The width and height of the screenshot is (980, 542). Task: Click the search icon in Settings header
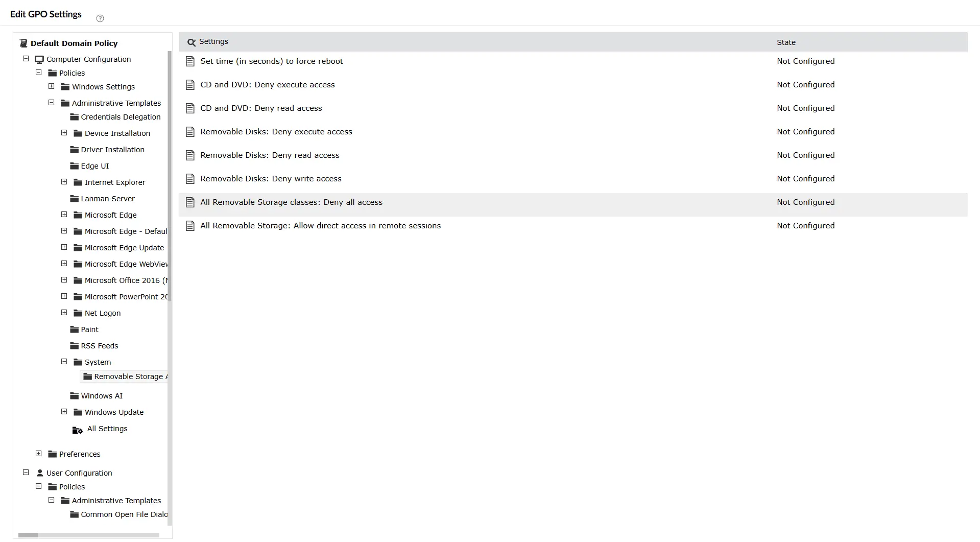[190, 41]
